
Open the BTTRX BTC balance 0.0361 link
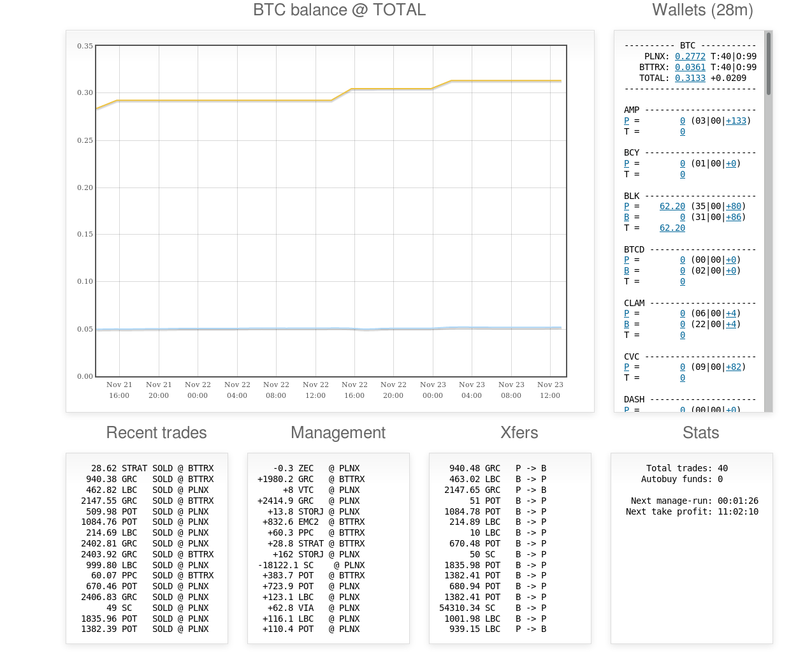click(690, 67)
